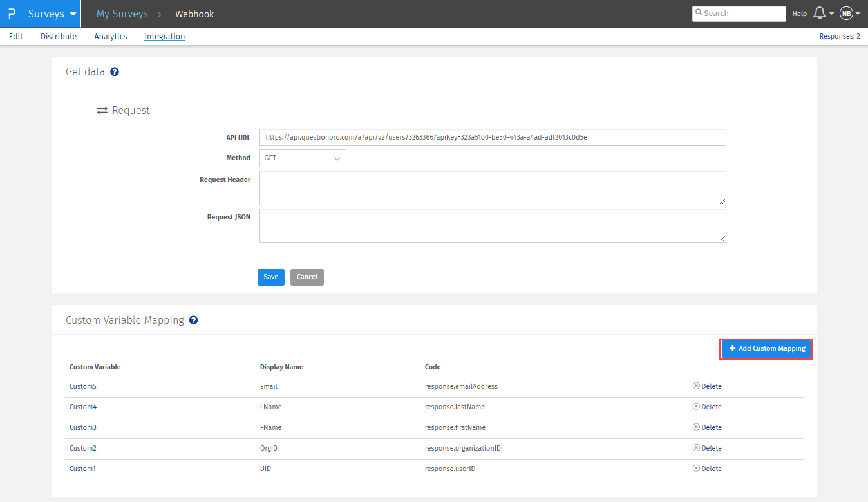Open the Method GET dropdown
This screenshot has width=868, height=502.
pyautogui.click(x=303, y=158)
